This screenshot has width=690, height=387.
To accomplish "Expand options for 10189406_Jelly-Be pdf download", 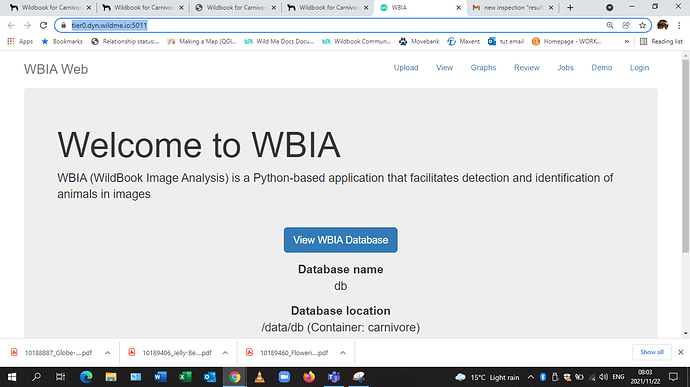I will click(x=225, y=353).
